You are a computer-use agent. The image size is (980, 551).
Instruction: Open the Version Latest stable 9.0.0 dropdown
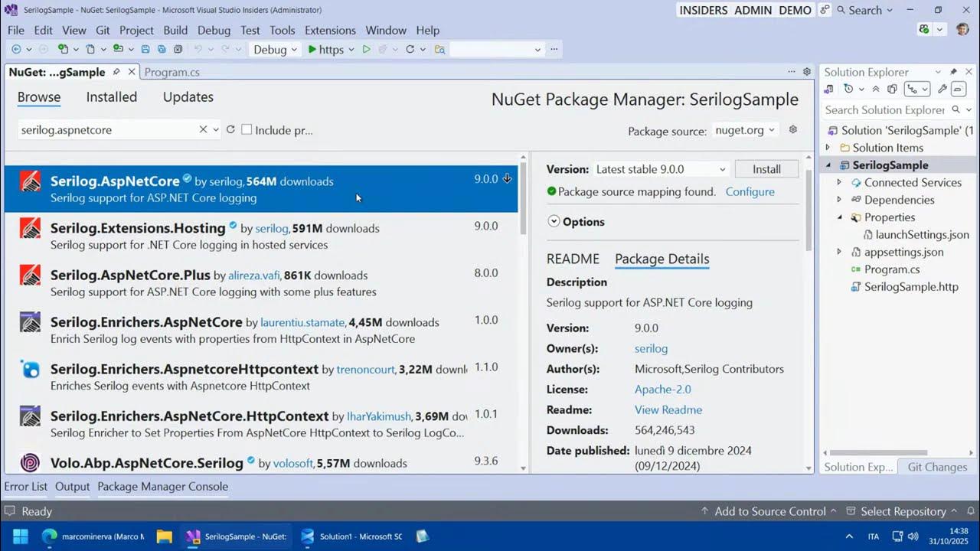(x=661, y=169)
